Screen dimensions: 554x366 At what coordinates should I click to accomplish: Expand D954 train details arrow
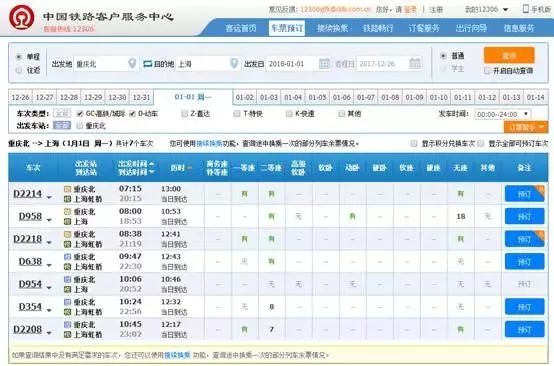49,288
